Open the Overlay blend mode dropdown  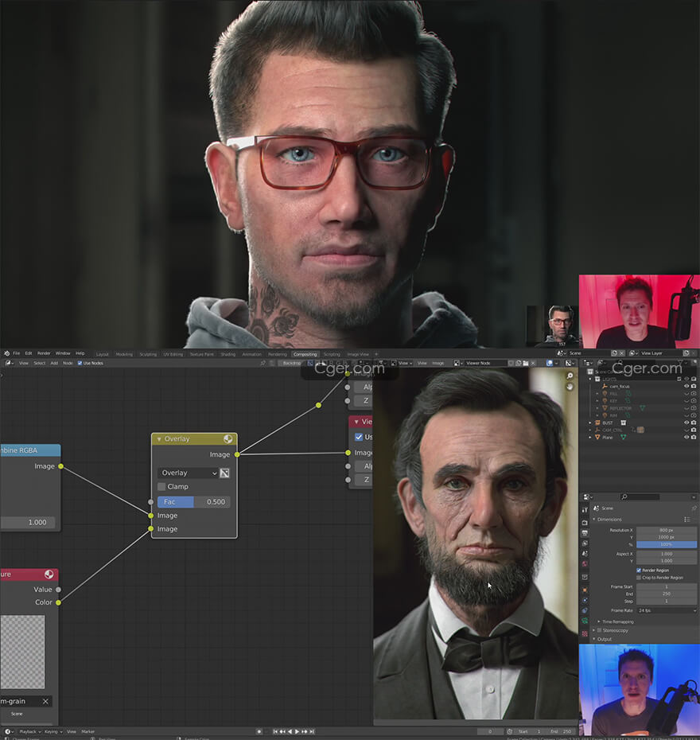coord(189,473)
